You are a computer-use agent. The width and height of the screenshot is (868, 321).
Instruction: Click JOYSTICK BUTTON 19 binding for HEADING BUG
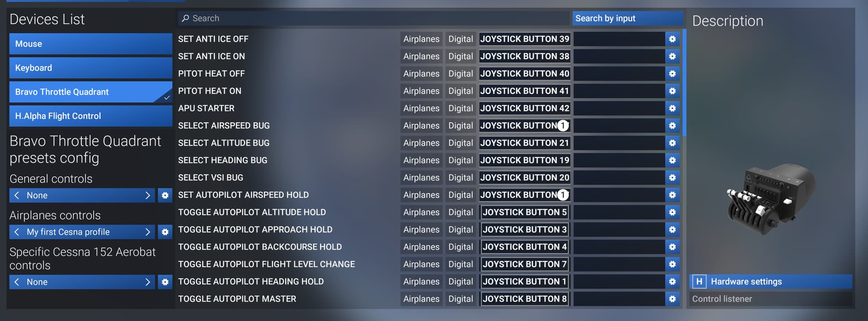point(525,160)
